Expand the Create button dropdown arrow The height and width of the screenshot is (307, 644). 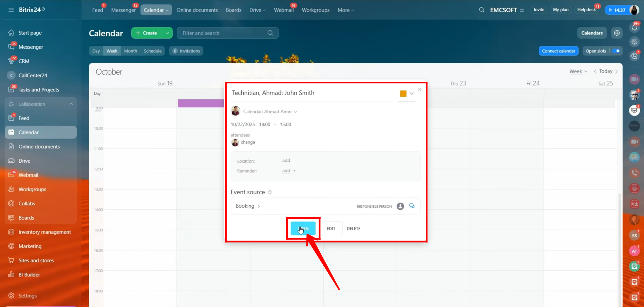167,33
